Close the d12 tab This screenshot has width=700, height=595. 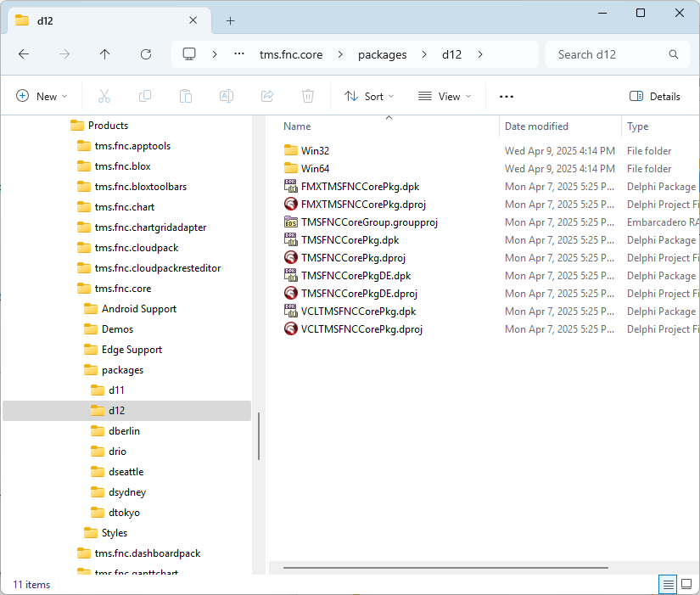[x=193, y=20]
